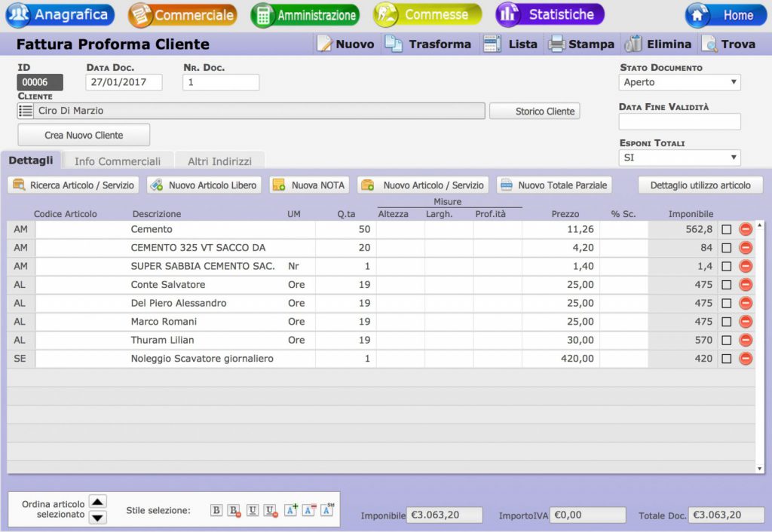Image resolution: width=772 pixels, height=532 pixels.
Task: Click the Data Fine Validità field
Action: [679, 121]
